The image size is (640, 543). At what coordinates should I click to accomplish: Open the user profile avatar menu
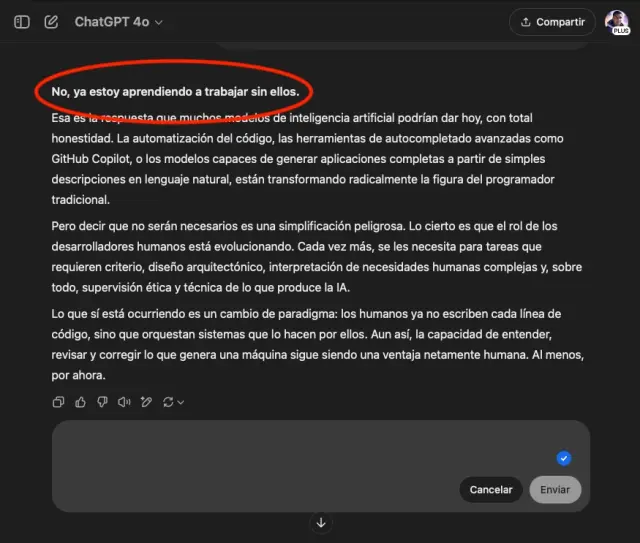pos(617,22)
